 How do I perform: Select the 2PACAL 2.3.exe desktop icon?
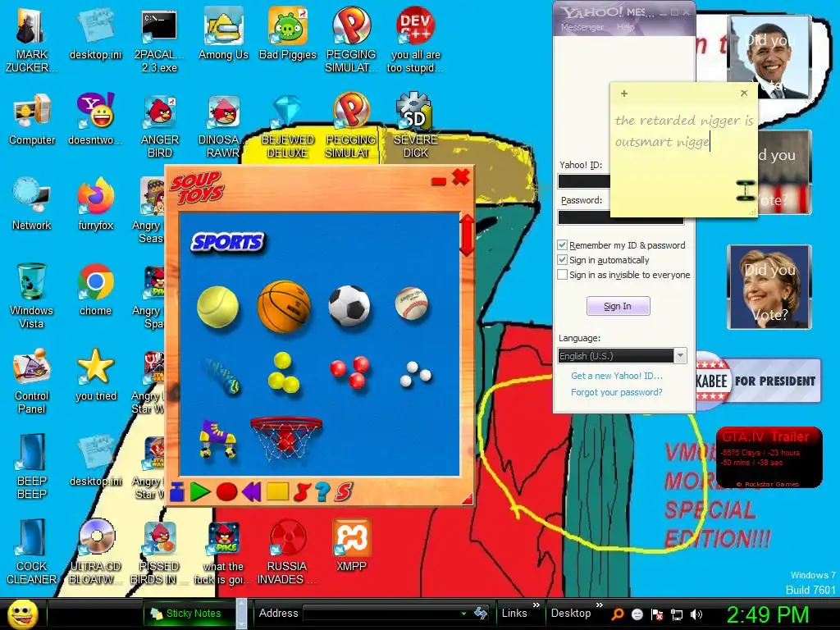pyautogui.click(x=159, y=41)
